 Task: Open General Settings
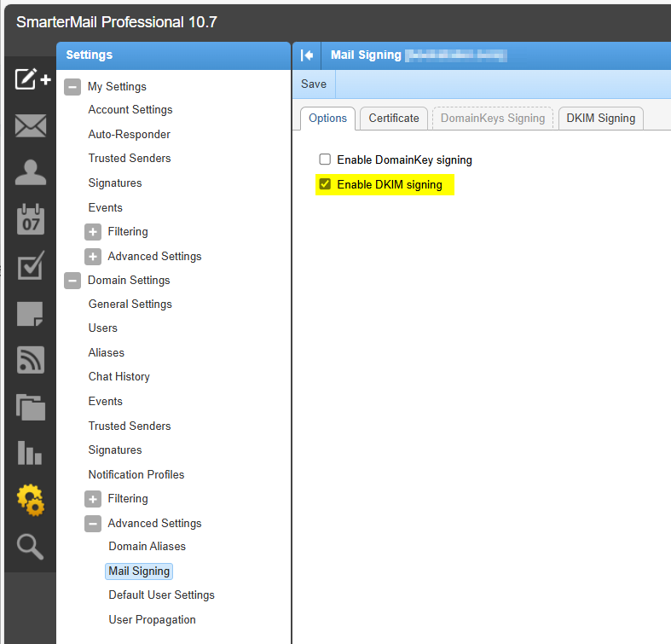130,304
